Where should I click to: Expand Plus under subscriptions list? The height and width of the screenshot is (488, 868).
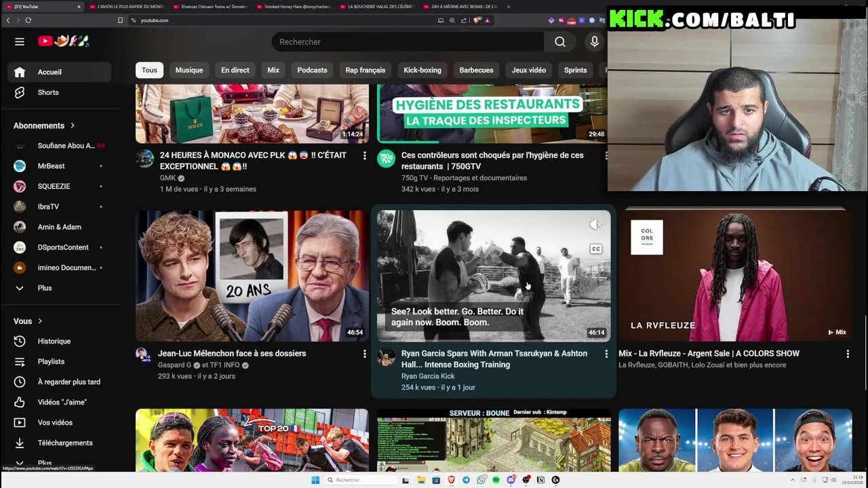[60, 288]
